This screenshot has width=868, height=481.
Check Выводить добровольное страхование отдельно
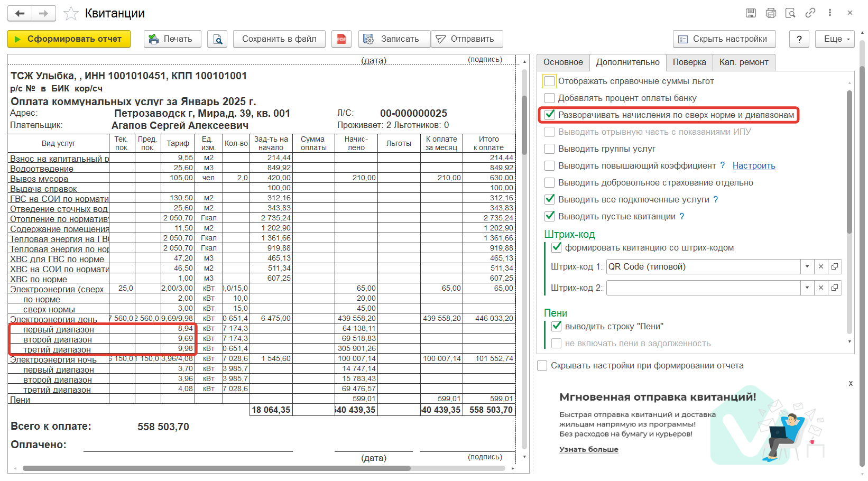550,182
